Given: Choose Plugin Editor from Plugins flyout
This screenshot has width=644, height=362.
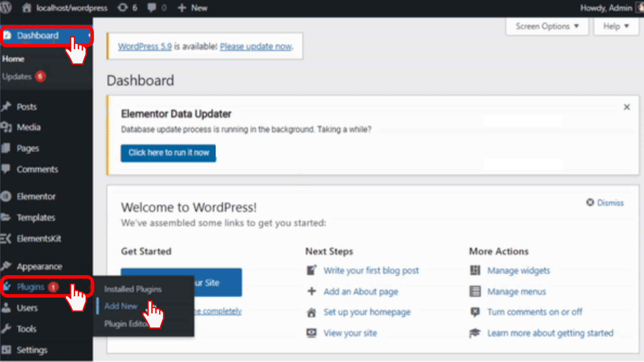Looking at the screenshot, I should click(x=126, y=323).
